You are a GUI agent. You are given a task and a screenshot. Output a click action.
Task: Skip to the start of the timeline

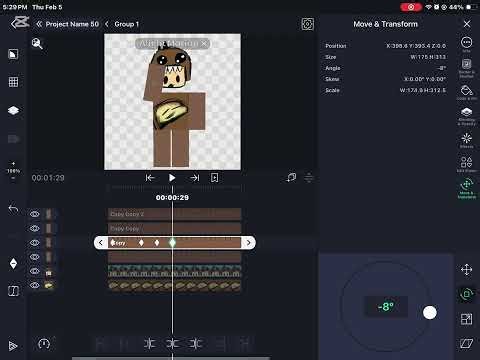point(150,178)
